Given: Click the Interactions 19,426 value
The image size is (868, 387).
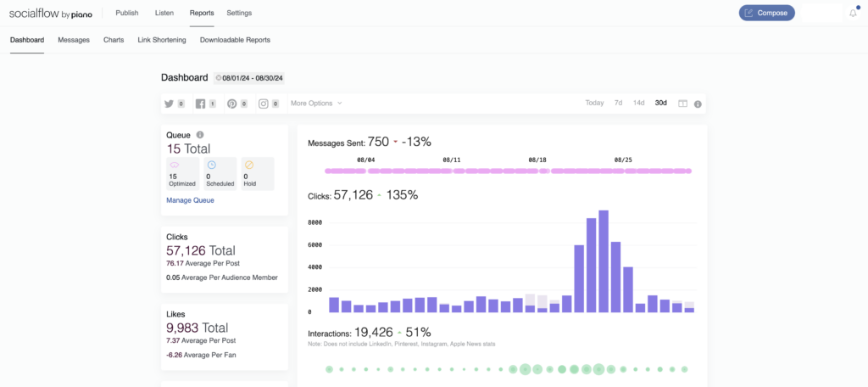Looking at the screenshot, I should (x=373, y=333).
